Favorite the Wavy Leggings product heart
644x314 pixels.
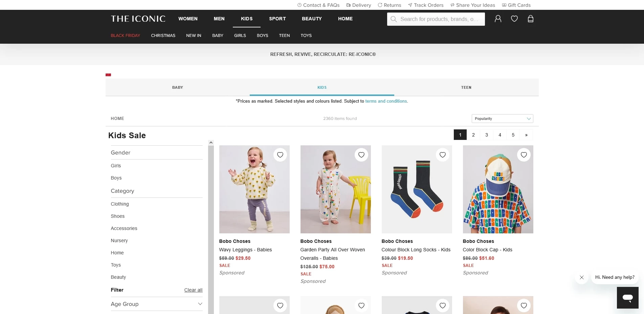280,155
